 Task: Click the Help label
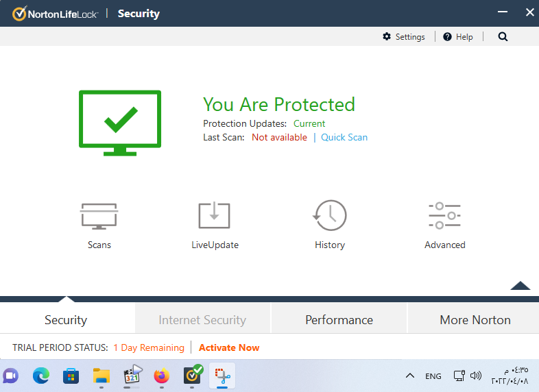pyautogui.click(x=464, y=37)
